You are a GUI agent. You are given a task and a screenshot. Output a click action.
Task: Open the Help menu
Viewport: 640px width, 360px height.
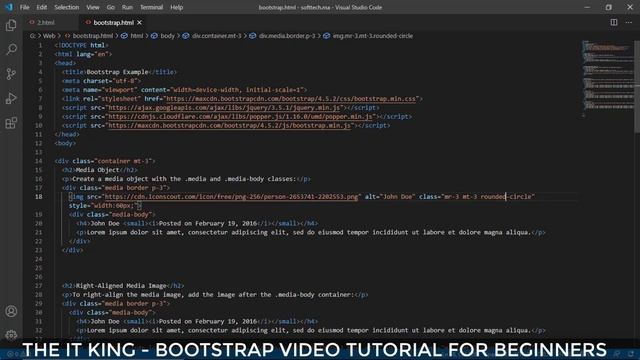176,7
